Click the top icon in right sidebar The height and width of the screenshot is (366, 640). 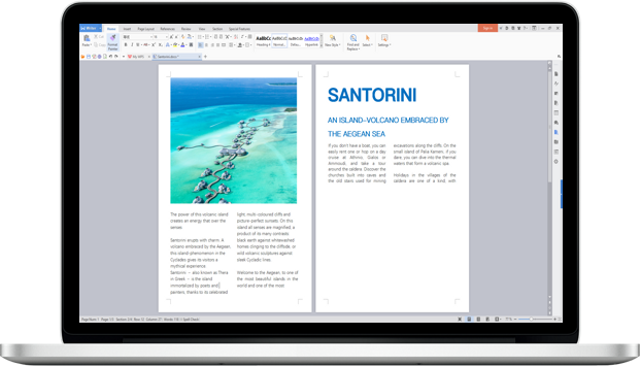(556, 74)
